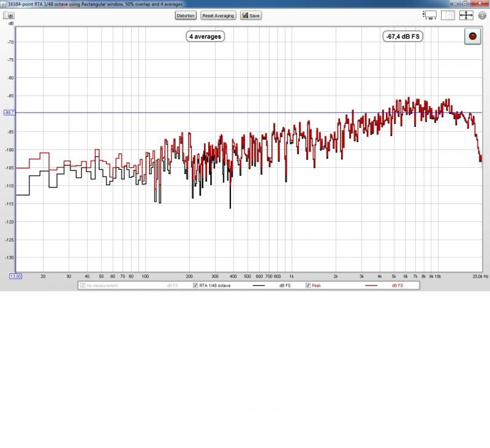Click the -67,4 dB FS level readout

pos(403,37)
